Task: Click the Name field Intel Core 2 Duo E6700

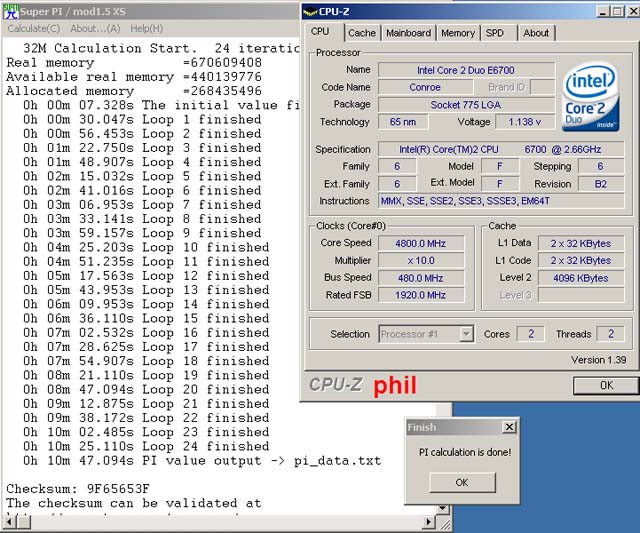Action: coord(466,70)
